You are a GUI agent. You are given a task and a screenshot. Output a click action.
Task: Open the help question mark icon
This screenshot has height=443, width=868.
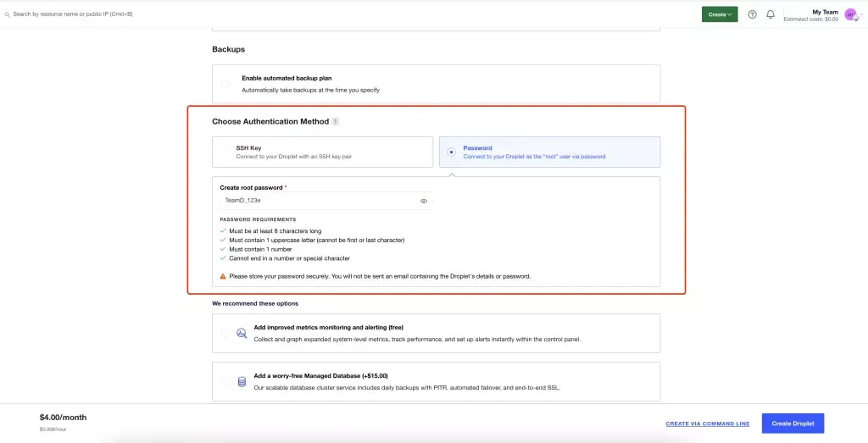click(x=752, y=14)
